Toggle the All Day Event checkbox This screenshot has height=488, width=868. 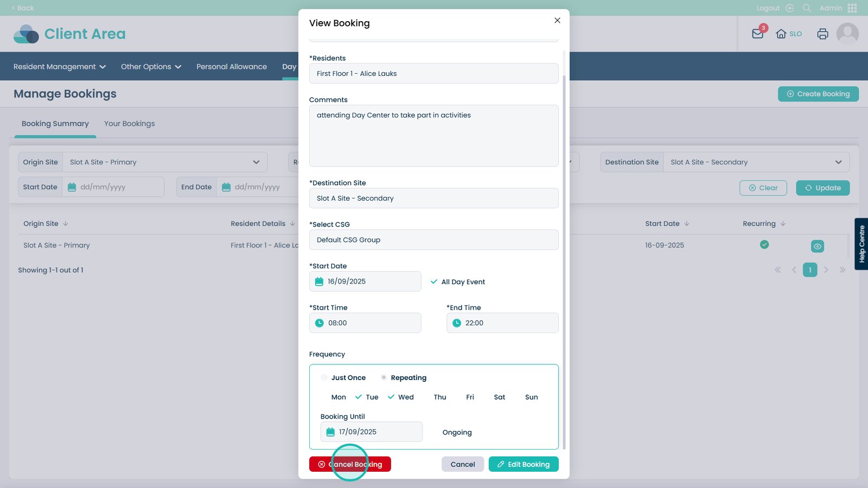click(434, 282)
